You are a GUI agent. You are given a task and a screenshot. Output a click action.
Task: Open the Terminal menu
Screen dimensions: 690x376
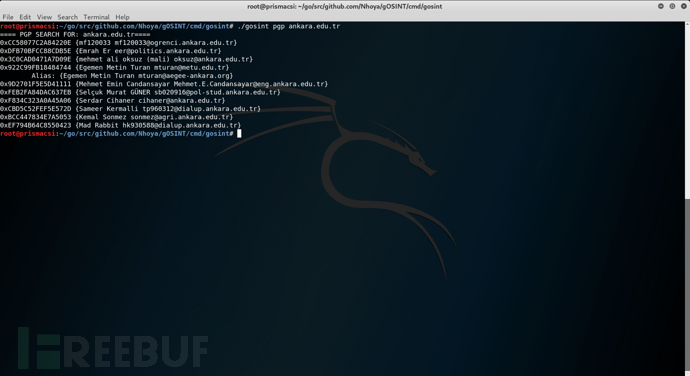click(96, 17)
